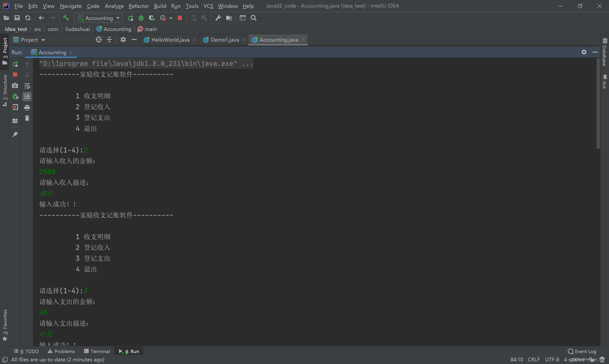Screen dimensions: 609x364
Task: Switch to the Demo1.java editor tab
Action: [x=224, y=40]
